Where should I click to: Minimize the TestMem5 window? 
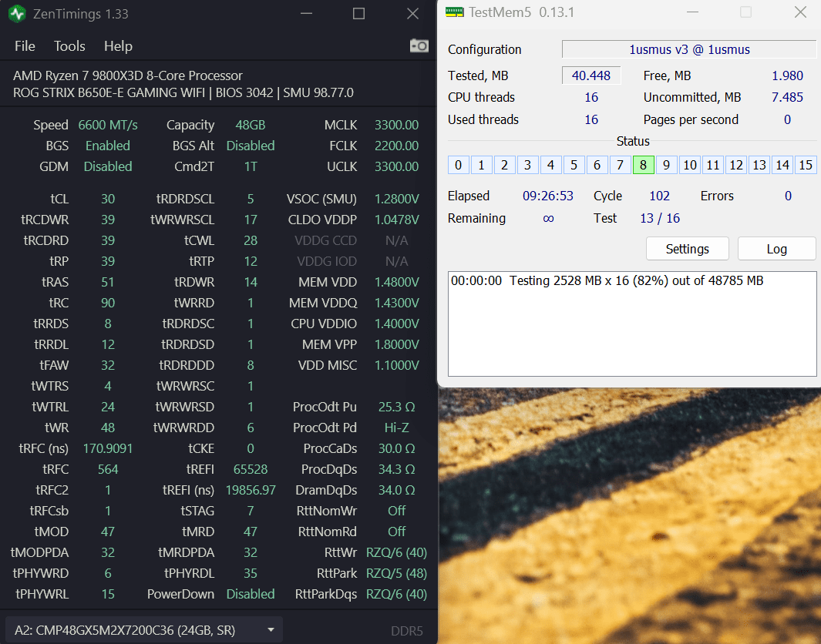693,12
